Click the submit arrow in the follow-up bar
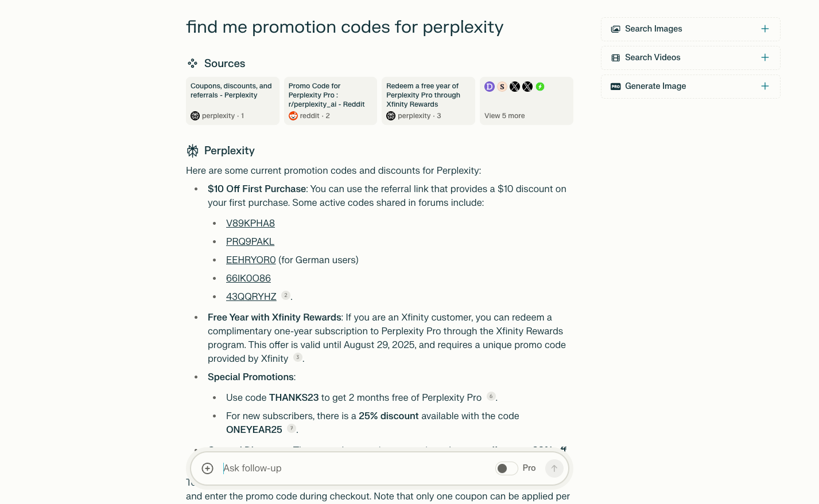This screenshot has width=819, height=504. pyautogui.click(x=554, y=468)
